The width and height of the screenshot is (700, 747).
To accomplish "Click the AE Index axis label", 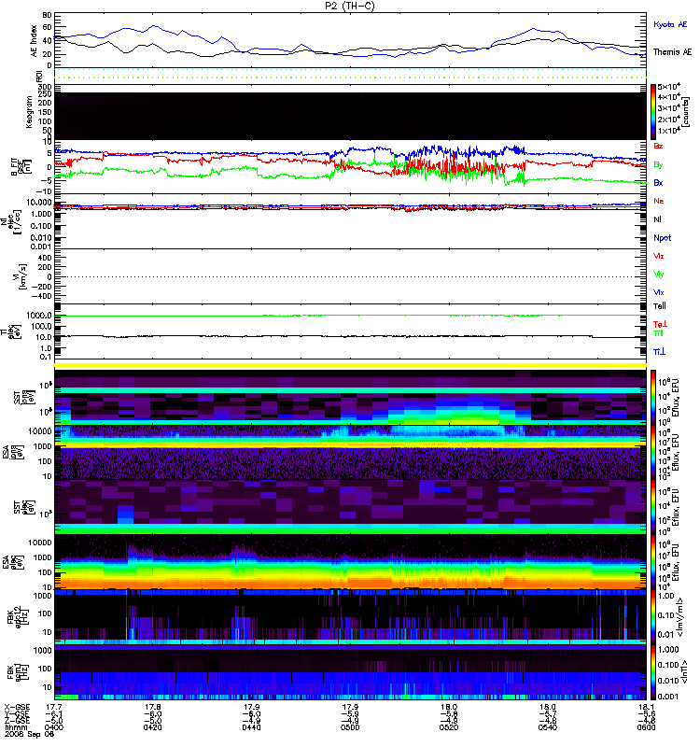I will [x=35, y=39].
